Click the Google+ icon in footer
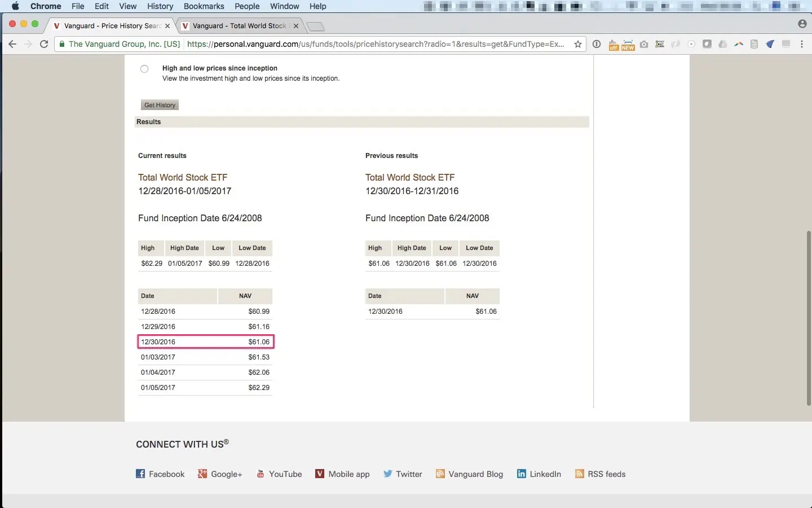Viewport: 812px width, 508px height. (x=202, y=474)
